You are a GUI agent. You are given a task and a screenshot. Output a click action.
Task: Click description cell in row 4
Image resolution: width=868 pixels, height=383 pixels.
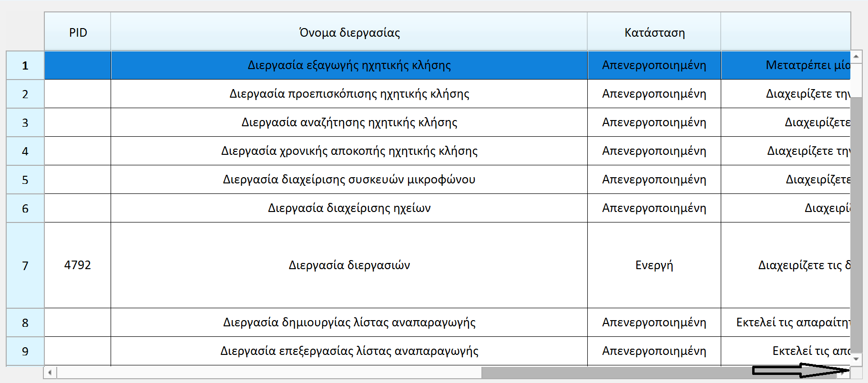point(786,151)
